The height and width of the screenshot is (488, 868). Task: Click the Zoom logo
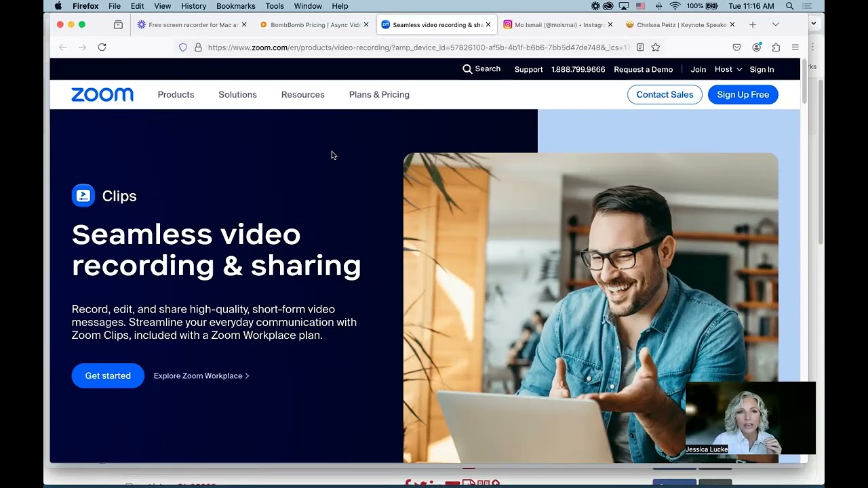[x=102, y=95]
